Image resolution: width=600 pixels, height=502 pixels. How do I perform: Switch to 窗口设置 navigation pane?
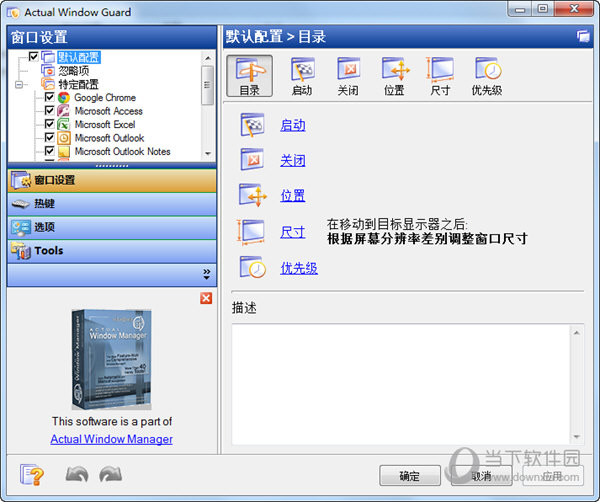tap(112, 180)
